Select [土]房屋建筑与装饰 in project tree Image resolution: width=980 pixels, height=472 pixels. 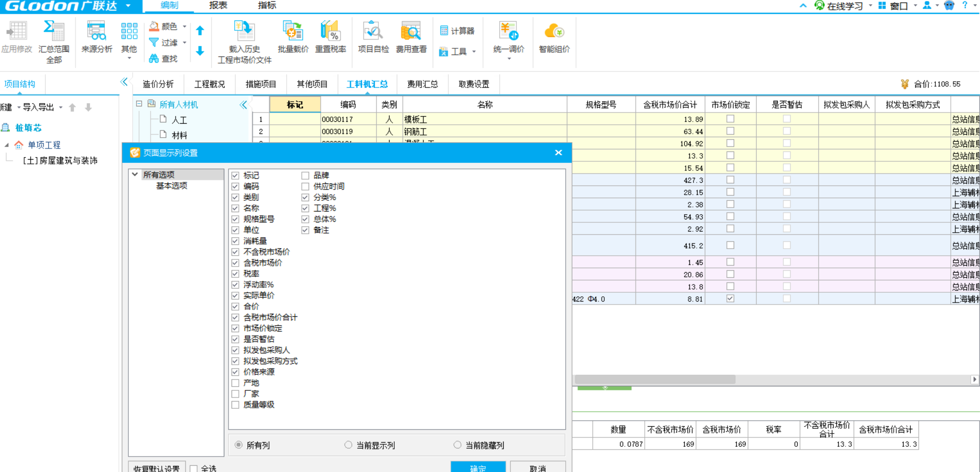point(60,161)
